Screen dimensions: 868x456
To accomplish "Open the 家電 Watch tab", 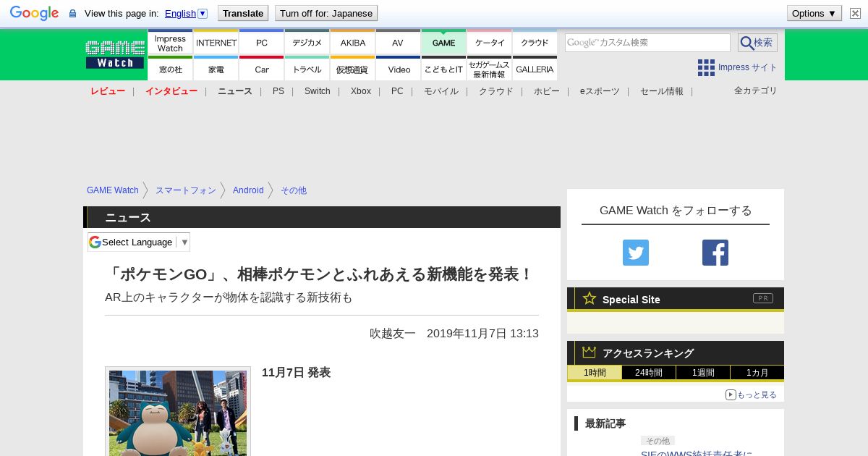I will click(216, 69).
